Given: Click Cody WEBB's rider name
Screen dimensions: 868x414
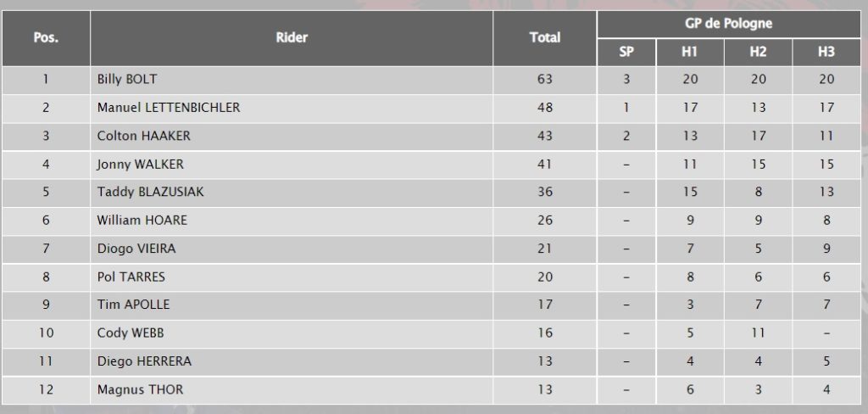Looking at the screenshot, I should tap(131, 333).
